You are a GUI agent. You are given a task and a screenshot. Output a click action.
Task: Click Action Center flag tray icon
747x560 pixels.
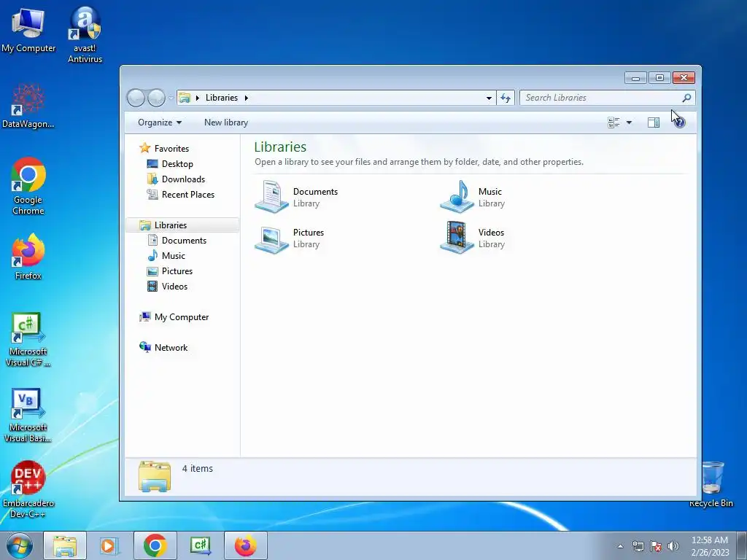coord(656,546)
